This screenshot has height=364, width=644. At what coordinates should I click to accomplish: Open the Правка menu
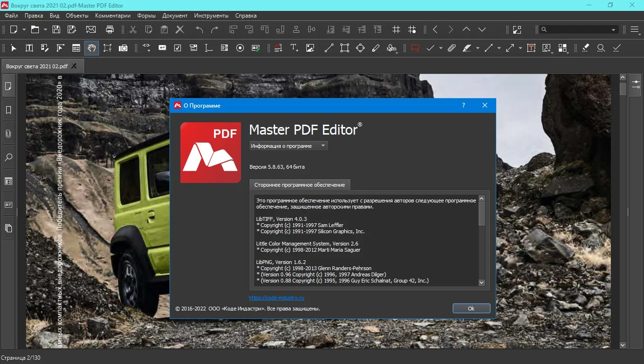tap(34, 16)
